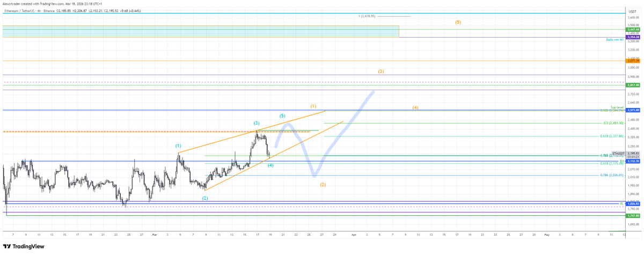The height and width of the screenshot is (254, 644).
Task: Click the cyan (1) wave label
Action: [178, 146]
